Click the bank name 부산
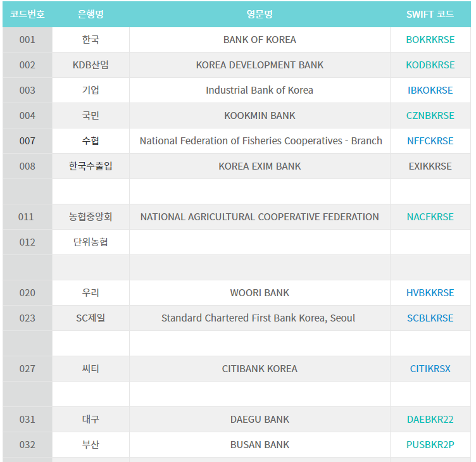Image resolution: width=476 pixels, height=462 pixels. coord(91,445)
